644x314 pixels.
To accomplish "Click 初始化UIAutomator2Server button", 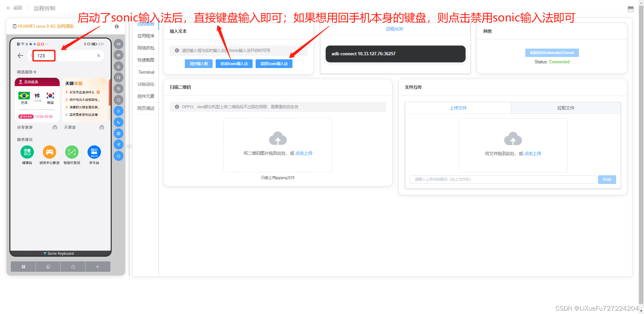I will 552,53.
